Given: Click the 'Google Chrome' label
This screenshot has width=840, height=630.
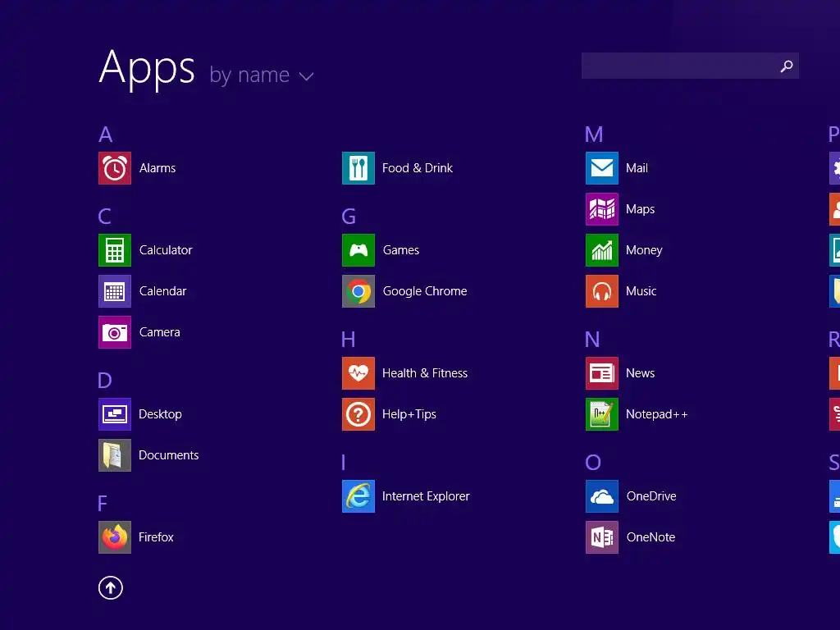Looking at the screenshot, I should (425, 291).
